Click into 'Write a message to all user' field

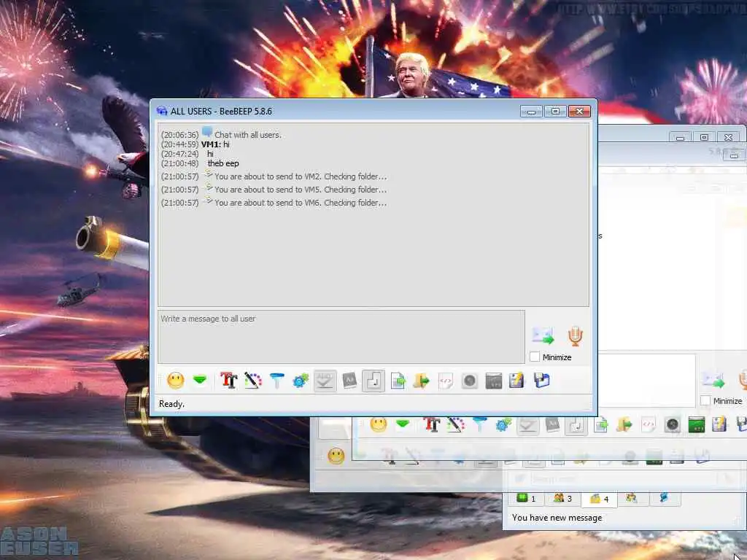coord(341,337)
